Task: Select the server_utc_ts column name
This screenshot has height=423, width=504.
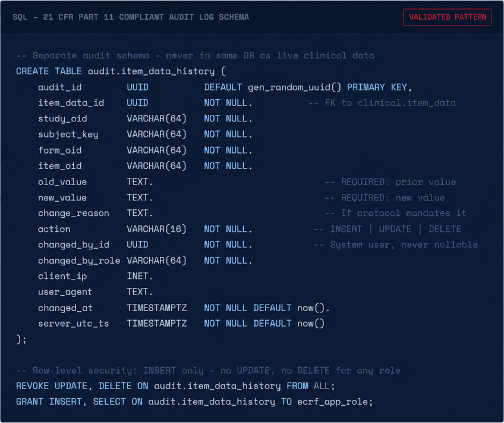Action: (x=74, y=324)
